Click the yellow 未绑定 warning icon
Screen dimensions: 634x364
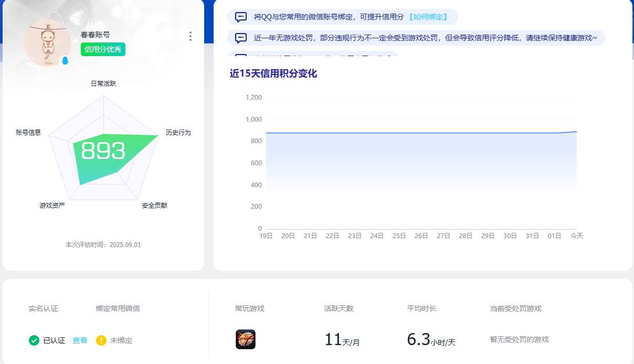tap(101, 340)
